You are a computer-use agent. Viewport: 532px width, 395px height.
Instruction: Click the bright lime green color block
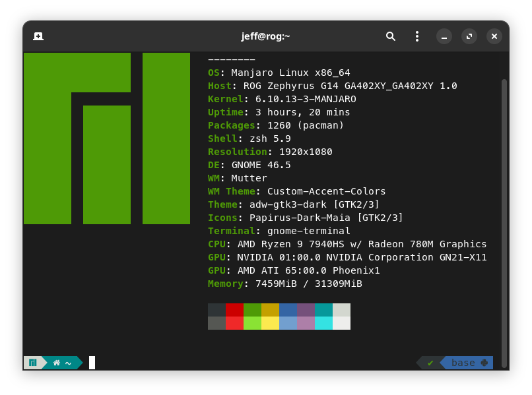pos(252,322)
